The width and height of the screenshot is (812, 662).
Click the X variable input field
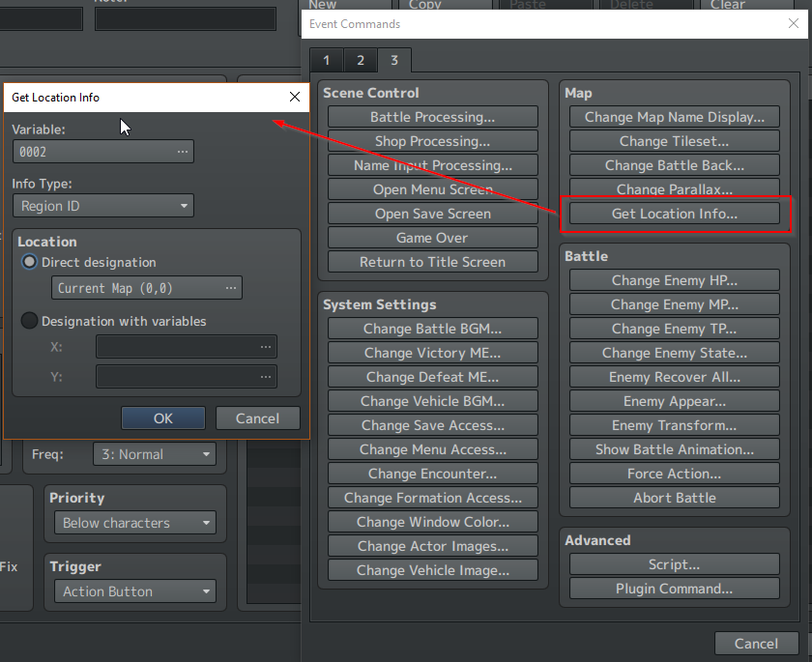click(186, 347)
